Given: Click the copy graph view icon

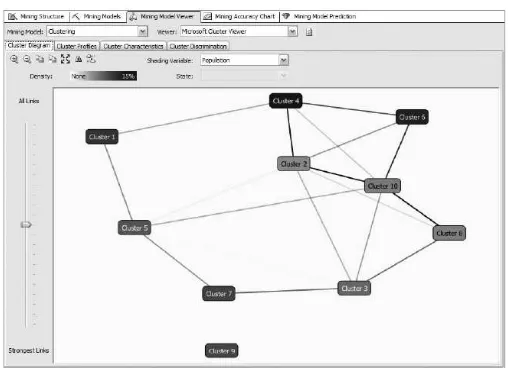Looking at the screenshot, I should [40, 59].
